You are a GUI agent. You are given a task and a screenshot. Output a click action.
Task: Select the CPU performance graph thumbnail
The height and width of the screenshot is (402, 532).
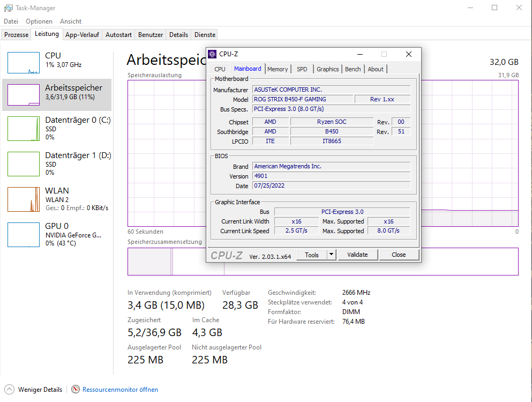tap(24, 63)
